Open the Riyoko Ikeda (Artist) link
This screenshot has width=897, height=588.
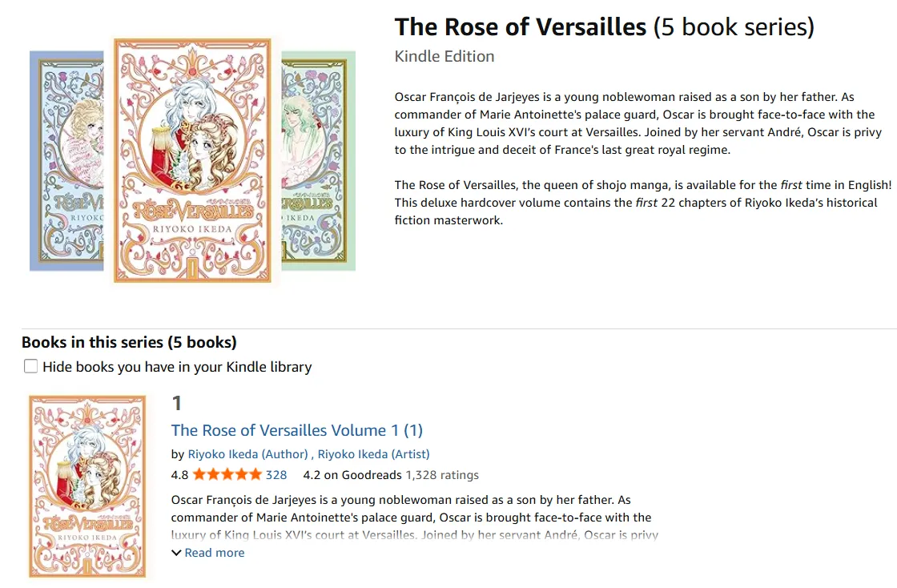374,453
